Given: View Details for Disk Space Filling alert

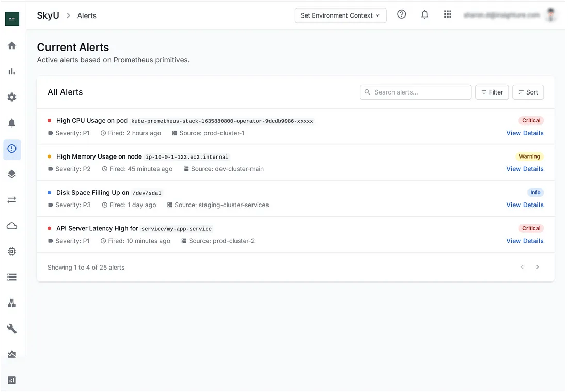Looking at the screenshot, I should coord(525,205).
